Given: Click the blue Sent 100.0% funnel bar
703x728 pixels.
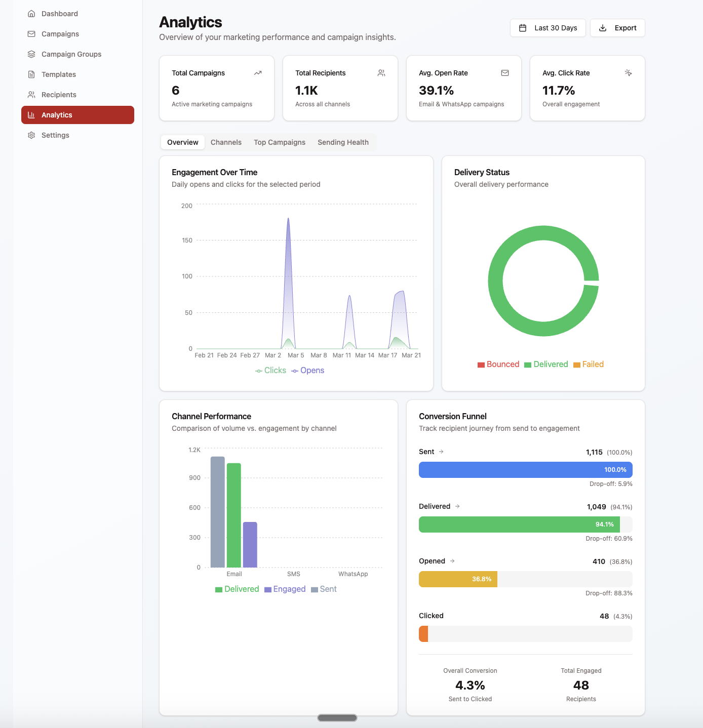Looking at the screenshot, I should pyautogui.click(x=526, y=470).
